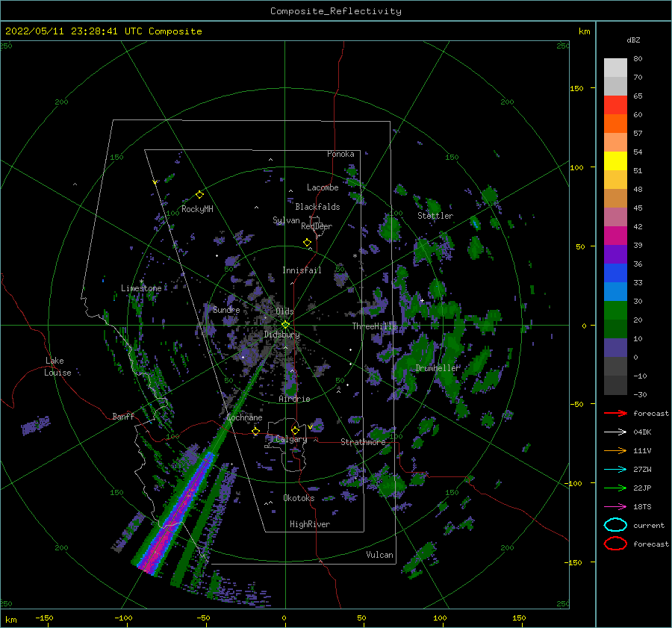The image size is (672, 628).
Task: Click the Blackfalds city label
Action: tap(317, 207)
